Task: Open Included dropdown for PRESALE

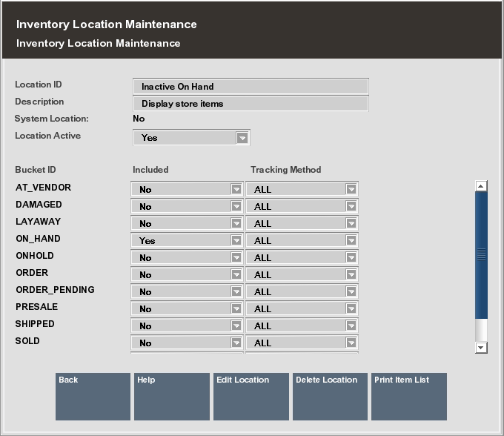Action: [187, 308]
